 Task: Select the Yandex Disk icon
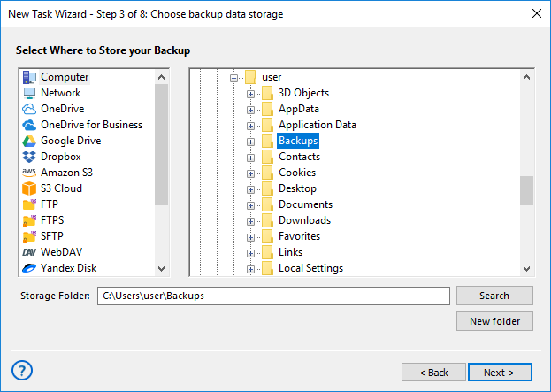[29, 268]
